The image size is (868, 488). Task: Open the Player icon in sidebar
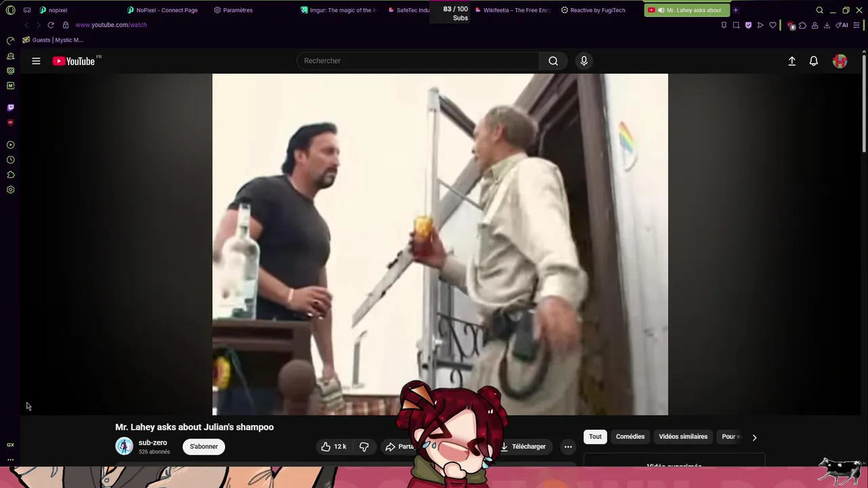(x=10, y=145)
